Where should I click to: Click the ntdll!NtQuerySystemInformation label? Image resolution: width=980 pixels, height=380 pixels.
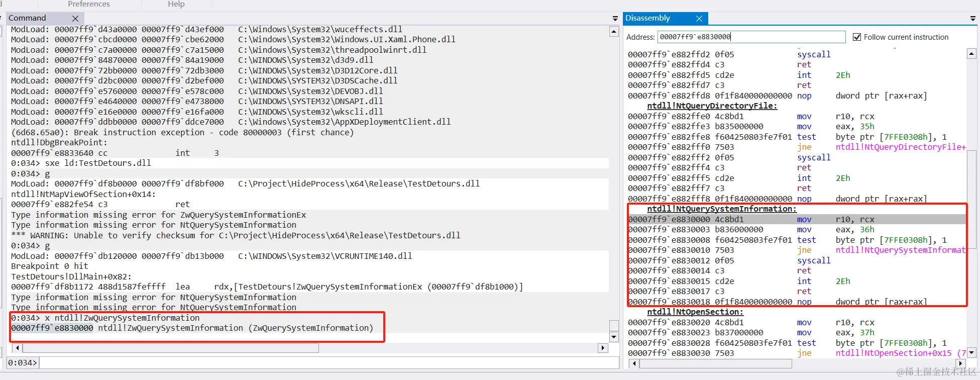[722, 209]
